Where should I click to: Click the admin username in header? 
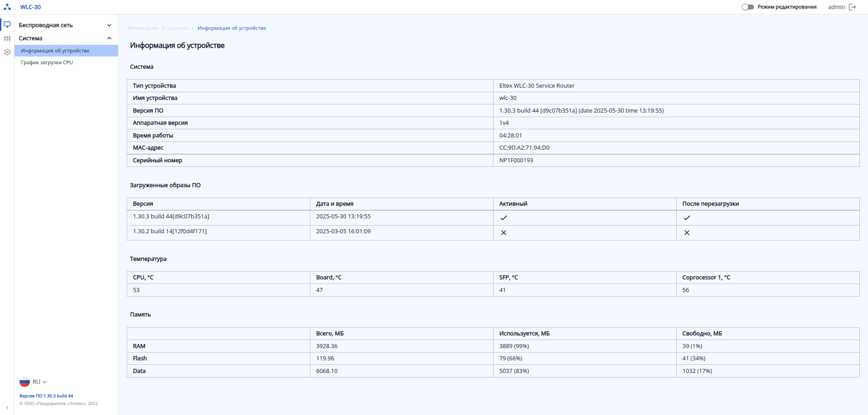coord(836,7)
